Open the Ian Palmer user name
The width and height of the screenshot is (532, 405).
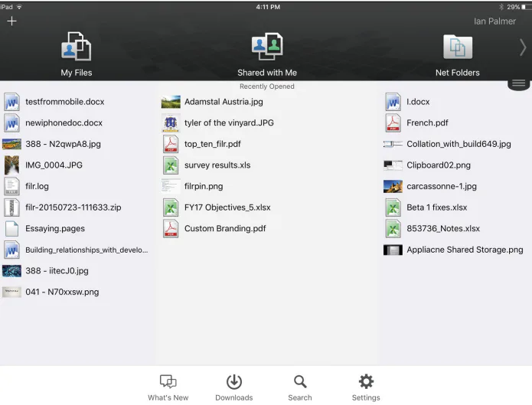point(494,21)
